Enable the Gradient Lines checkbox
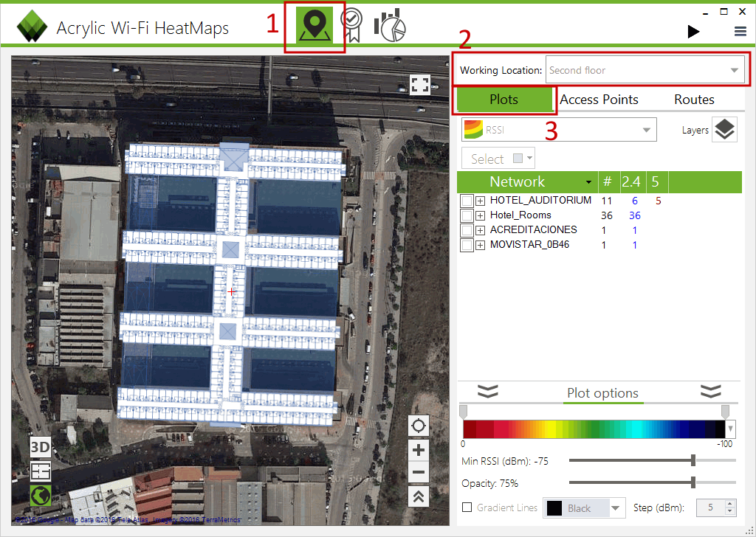This screenshot has width=756, height=537. click(x=467, y=507)
